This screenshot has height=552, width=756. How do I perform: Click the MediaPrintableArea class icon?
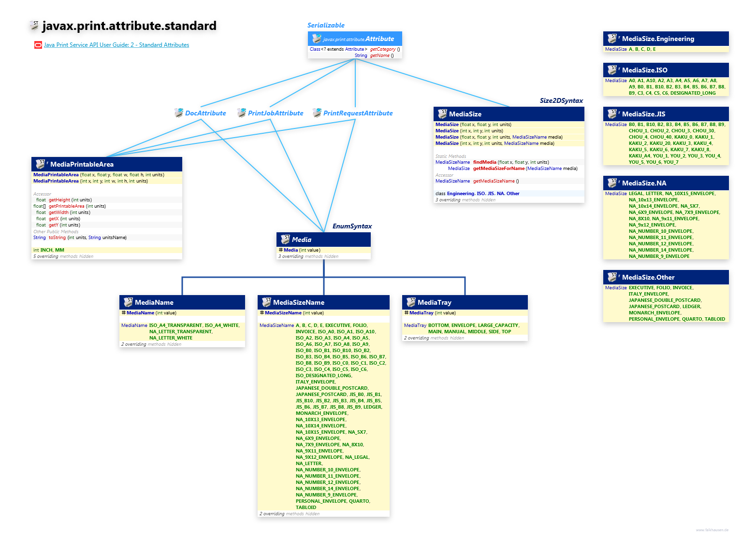coord(41,164)
